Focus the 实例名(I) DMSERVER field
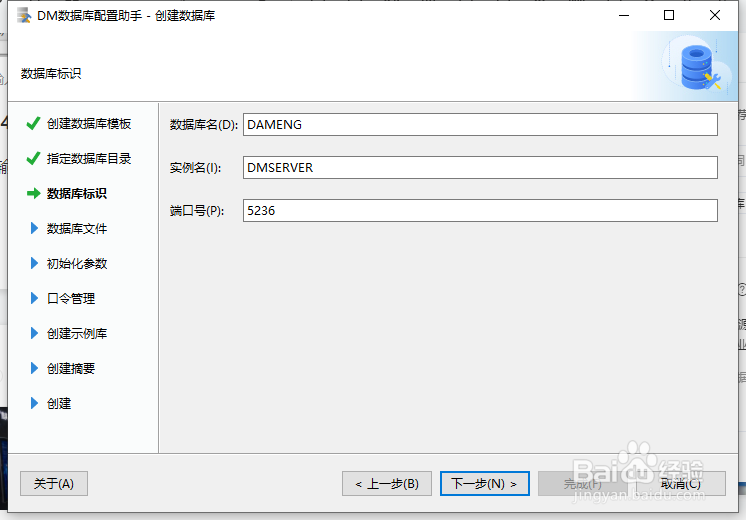The height and width of the screenshot is (520, 746). coord(480,167)
